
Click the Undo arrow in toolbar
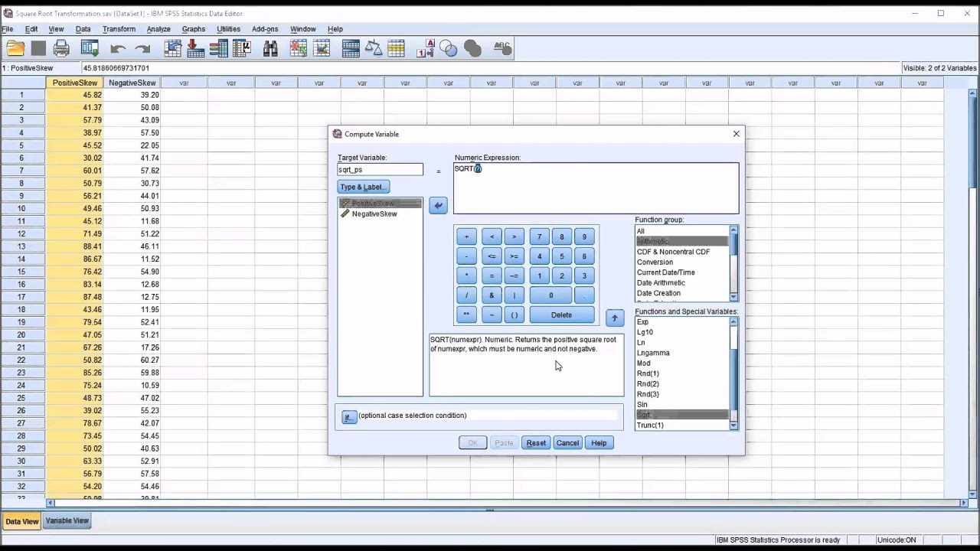(118, 48)
